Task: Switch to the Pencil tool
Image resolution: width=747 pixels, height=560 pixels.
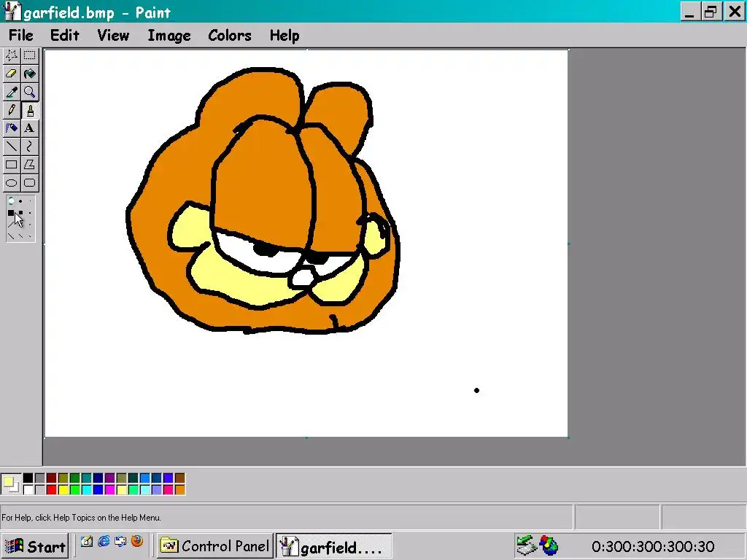Action: pos(12,110)
